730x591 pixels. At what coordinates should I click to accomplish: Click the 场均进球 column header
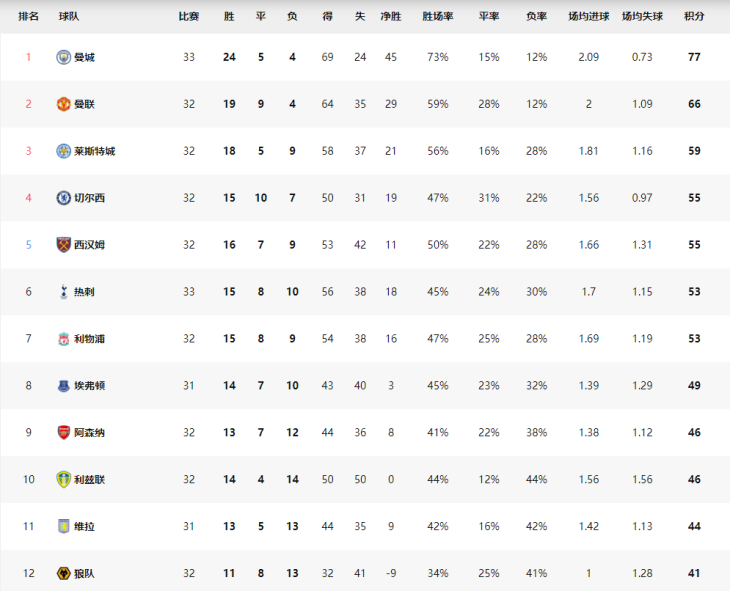(588, 16)
